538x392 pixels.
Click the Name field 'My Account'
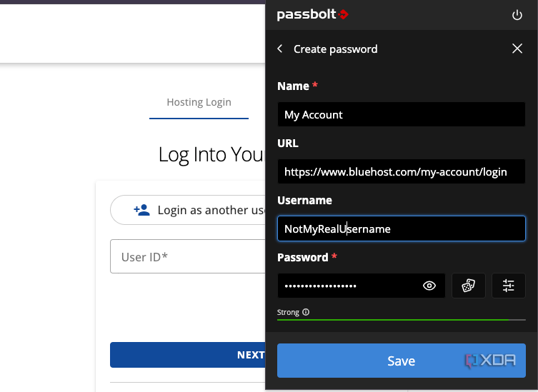coord(401,114)
